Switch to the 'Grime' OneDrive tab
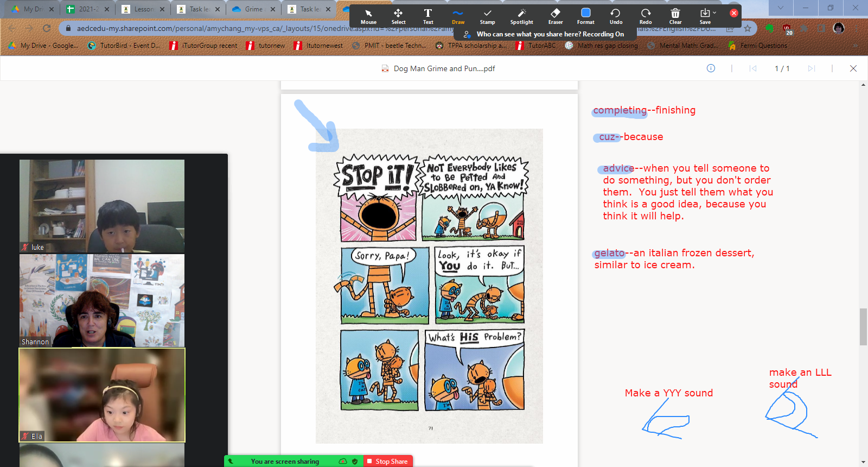 (x=253, y=9)
